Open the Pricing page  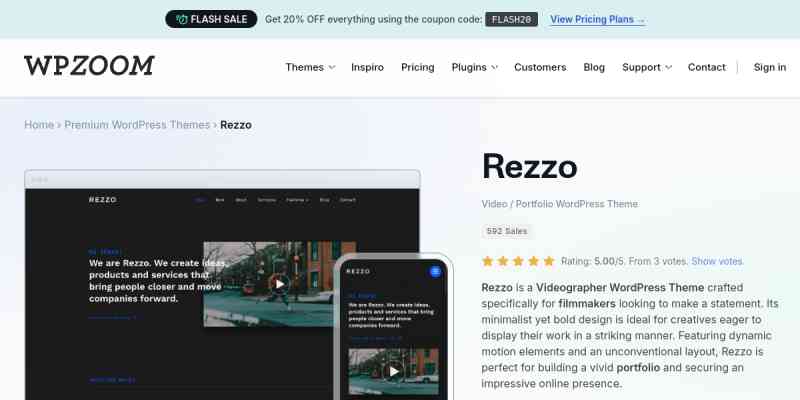(418, 67)
